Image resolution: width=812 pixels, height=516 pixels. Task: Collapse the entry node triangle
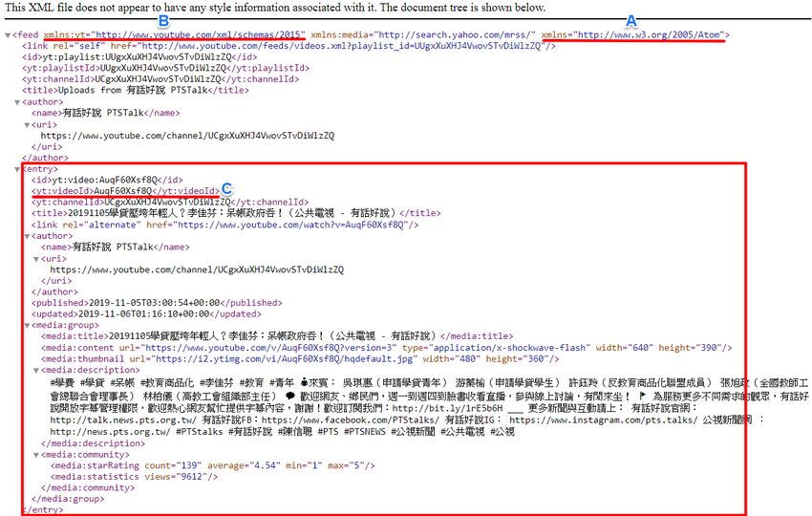(x=17, y=169)
